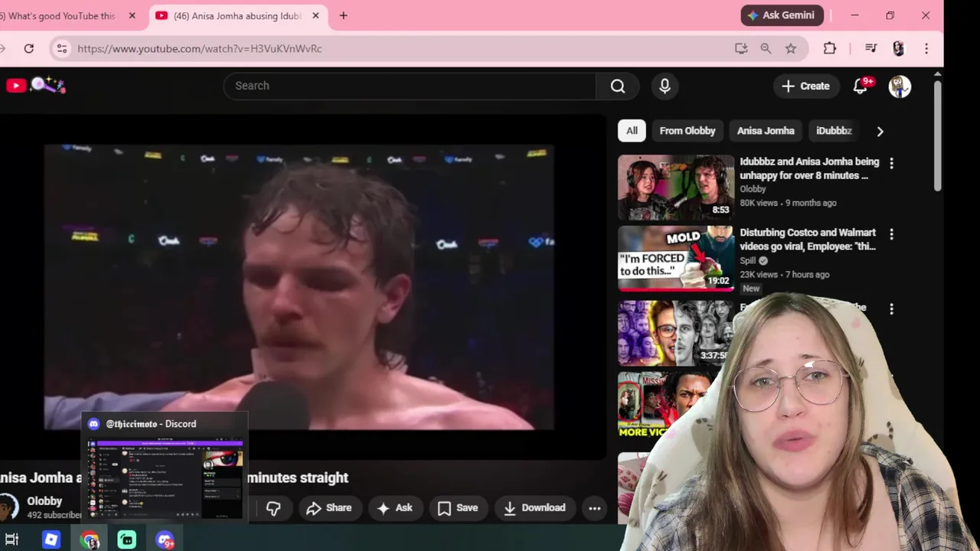Screen dimensions: 980x551
Task: Bookmark this page with star icon
Action: point(791,48)
